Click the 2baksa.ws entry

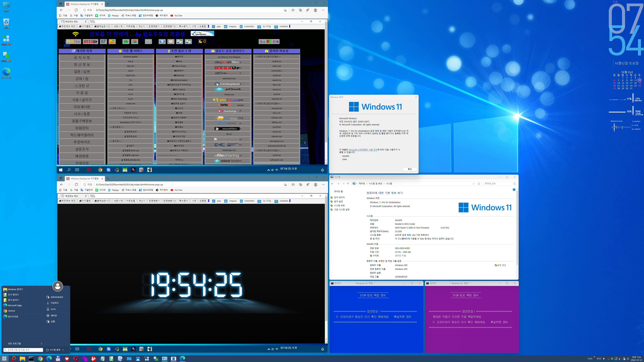click(277, 61)
